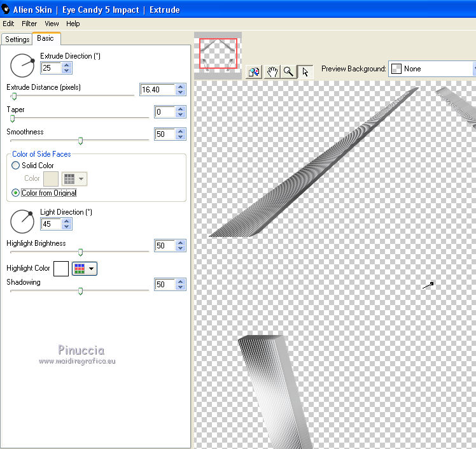Viewport: 476px width, 449px height.
Task: Decrease Extrude Distance with down arrow
Action: click(181, 92)
